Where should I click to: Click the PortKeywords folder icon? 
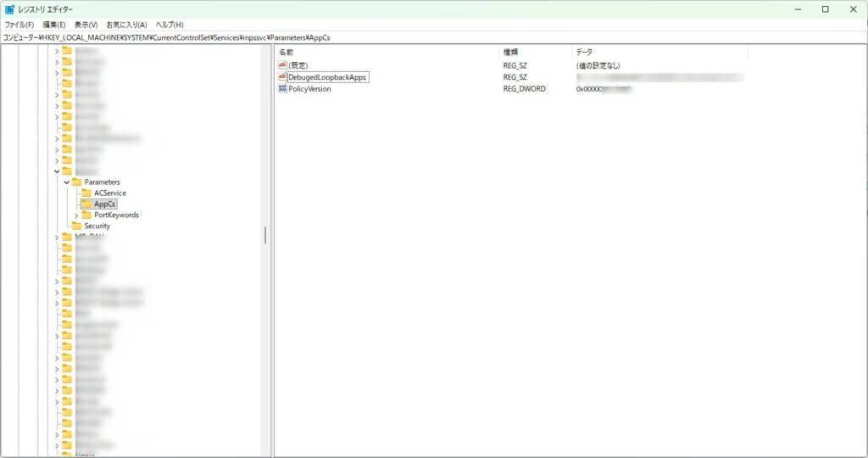(x=86, y=215)
